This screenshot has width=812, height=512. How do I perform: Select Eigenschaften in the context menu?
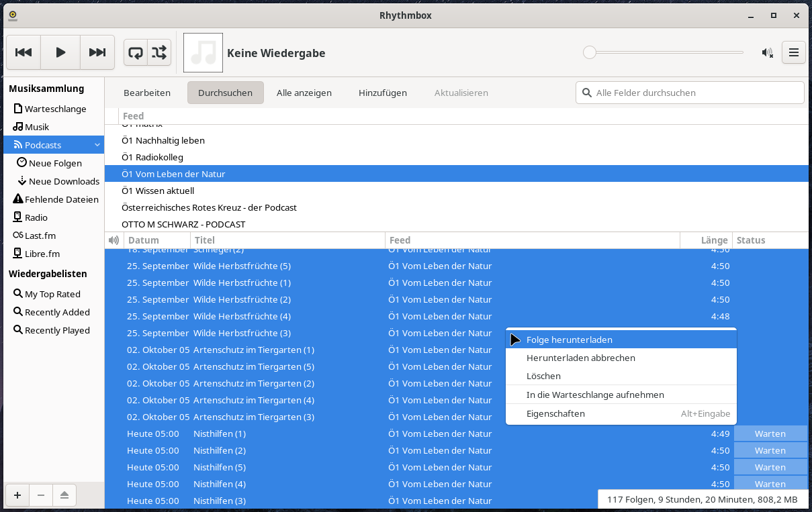pyautogui.click(x=555, y=414)
